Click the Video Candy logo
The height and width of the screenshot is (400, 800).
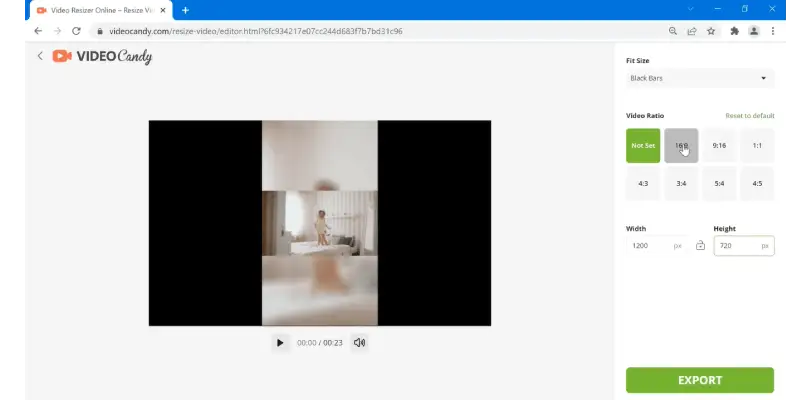click(x=102, y=57)
